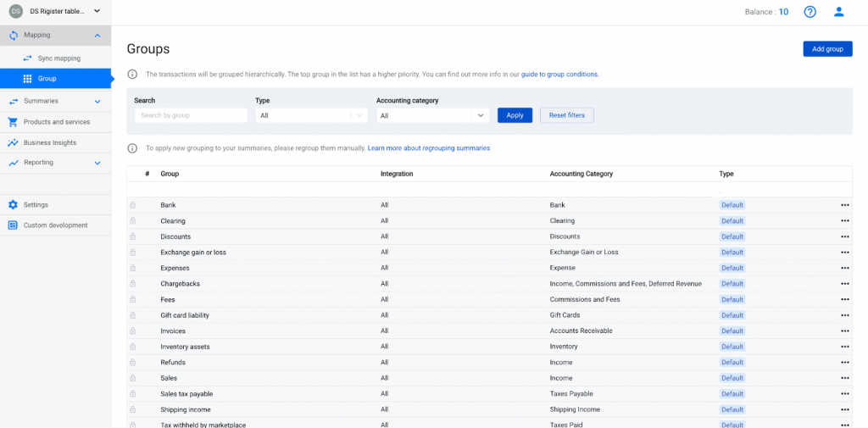Click the Settings gear icon
Viewport: 868px width, 428px height.
pyautogui.click(x=14, y=205)
